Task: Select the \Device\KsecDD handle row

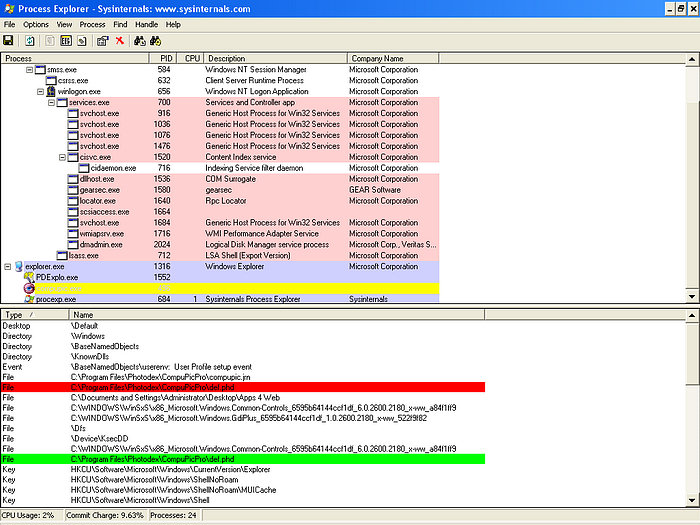Action: (243, 439)
